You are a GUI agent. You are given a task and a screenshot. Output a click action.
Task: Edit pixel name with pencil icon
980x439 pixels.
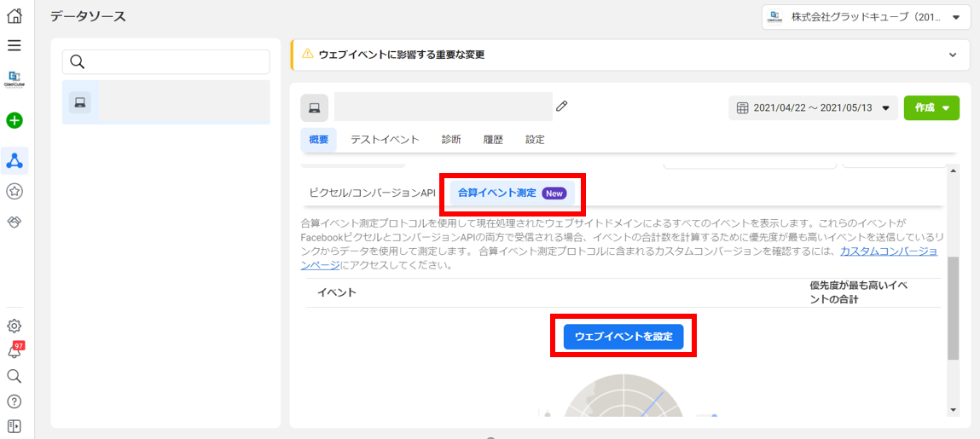coord(561,107)
